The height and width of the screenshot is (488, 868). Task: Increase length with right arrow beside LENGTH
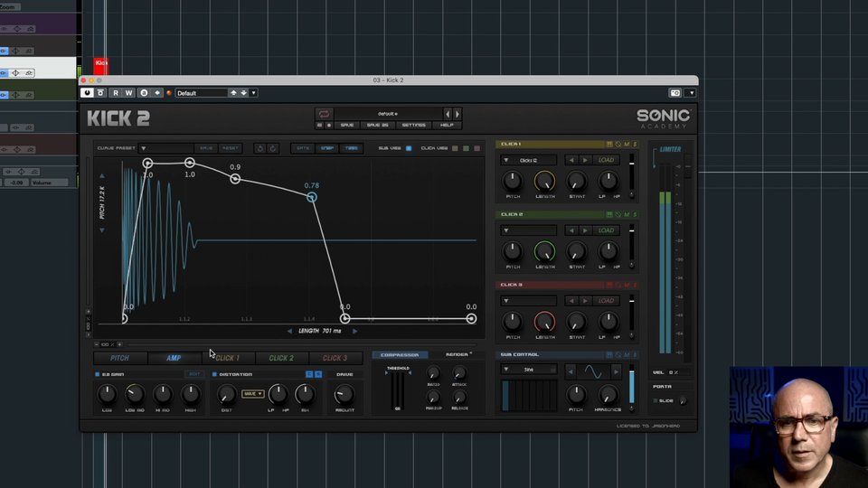coord(354,331)
